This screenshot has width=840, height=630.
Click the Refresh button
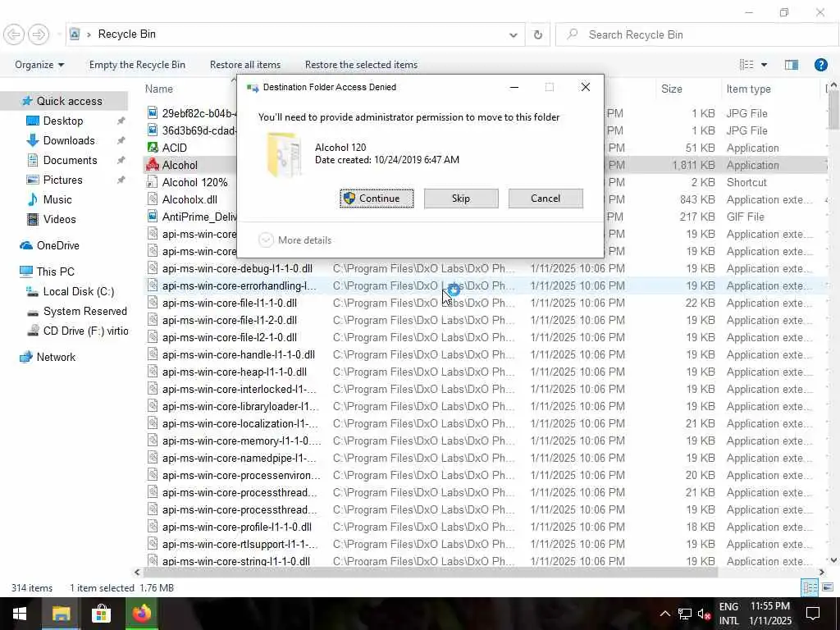(538, 34)
